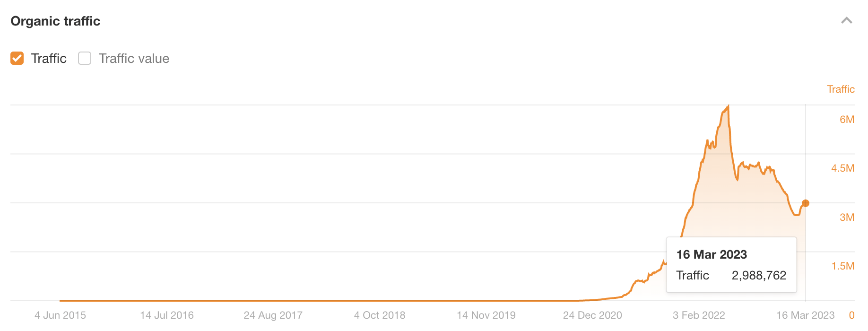Screen dimensions: 868x331
Task: Click the orange dot on the traffic line
Action: (805, 203)
